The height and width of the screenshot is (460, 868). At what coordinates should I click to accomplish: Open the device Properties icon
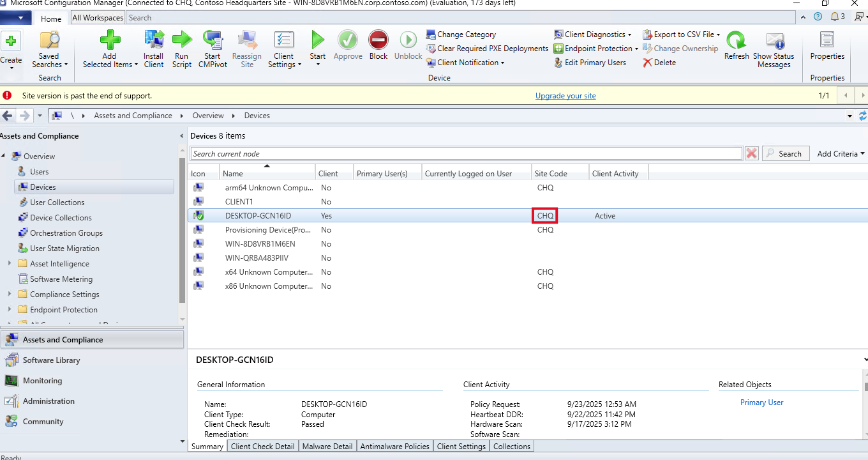pyautogui.click(x=827, y=41)
